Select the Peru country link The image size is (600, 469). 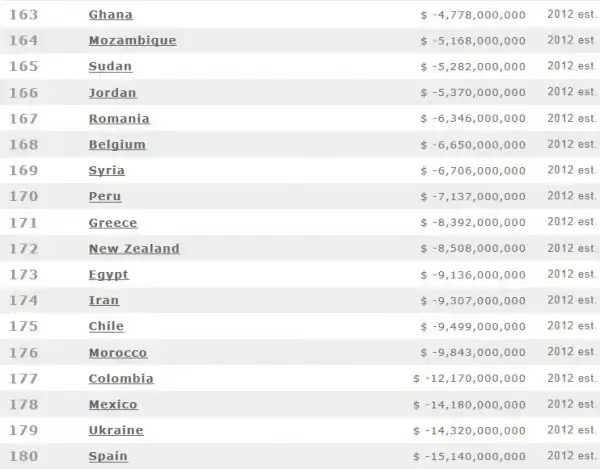[105, 197]
